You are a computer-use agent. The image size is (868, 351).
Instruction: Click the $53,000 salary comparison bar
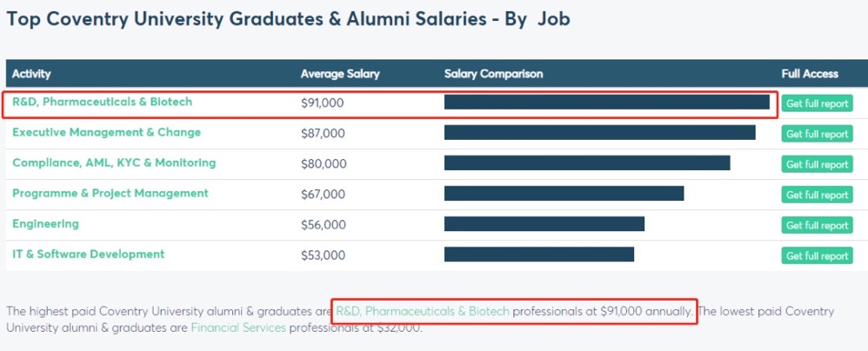(538, 255)
